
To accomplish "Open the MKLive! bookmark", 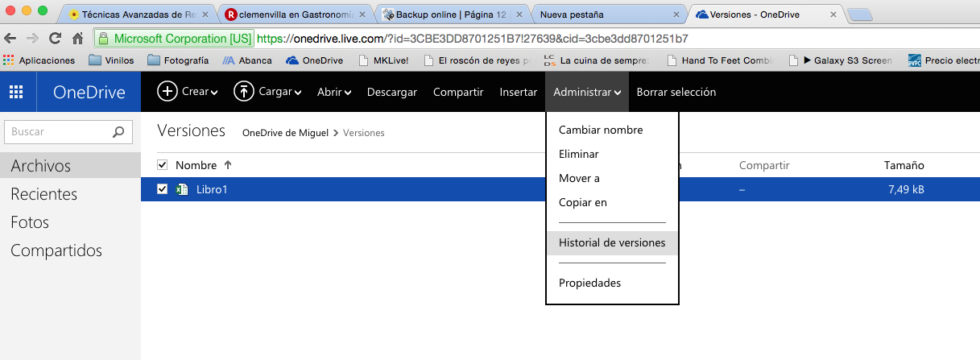I will point(383,60).
